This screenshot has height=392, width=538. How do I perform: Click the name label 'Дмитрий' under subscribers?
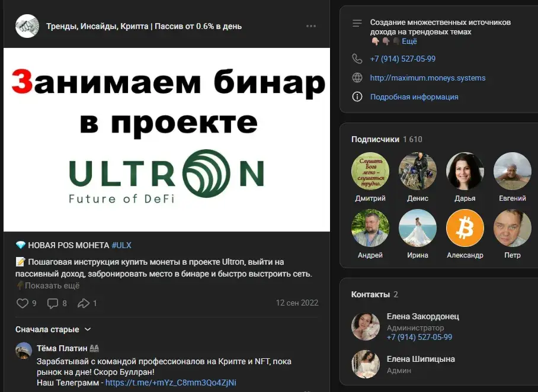pos(370,198)
